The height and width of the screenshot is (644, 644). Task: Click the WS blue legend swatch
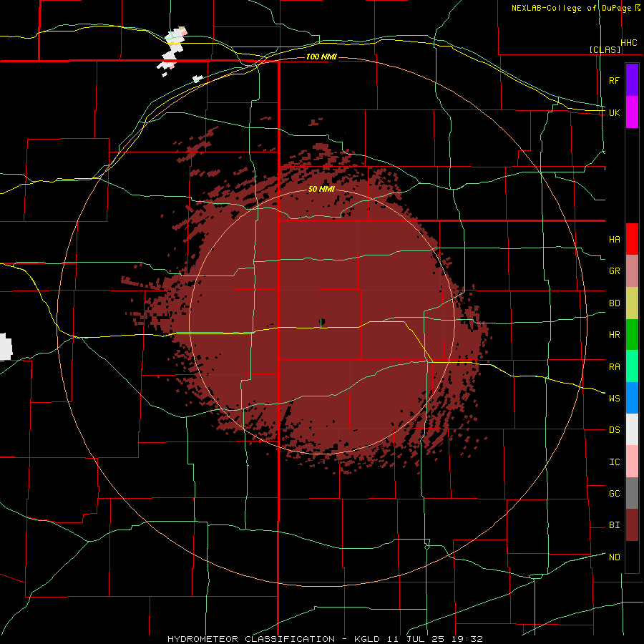pyautogui.click(x=632, y=398)
